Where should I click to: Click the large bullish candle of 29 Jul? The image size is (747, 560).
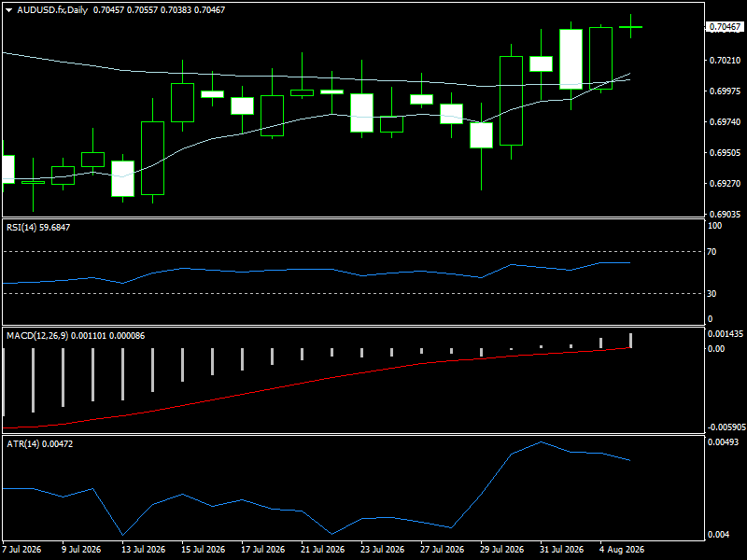click(511, 101)
